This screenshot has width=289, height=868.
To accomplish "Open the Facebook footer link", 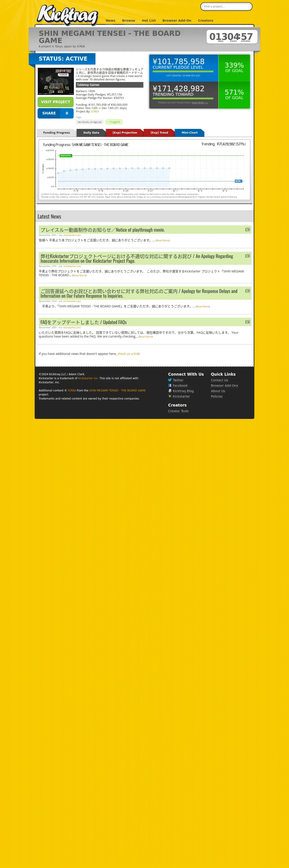I will coord(180,386).
